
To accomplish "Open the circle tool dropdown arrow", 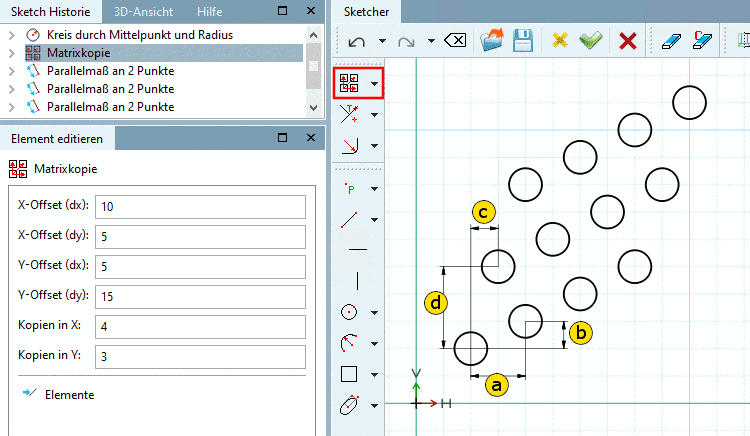I will pos(375,313).
